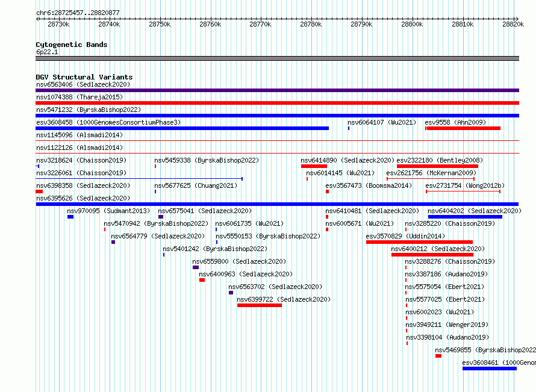Open nsv6404202 (Sedlazeck2020) variant

click(x=475, y=211)
